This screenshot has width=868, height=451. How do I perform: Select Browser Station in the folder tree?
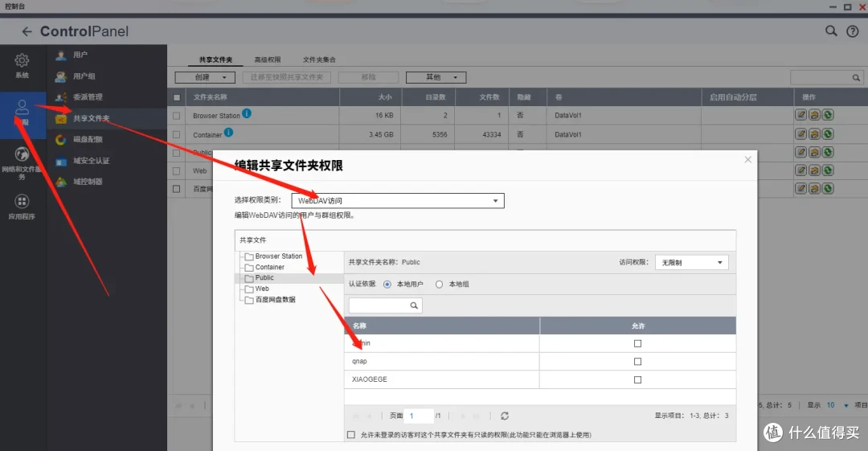tap(278, 256)
